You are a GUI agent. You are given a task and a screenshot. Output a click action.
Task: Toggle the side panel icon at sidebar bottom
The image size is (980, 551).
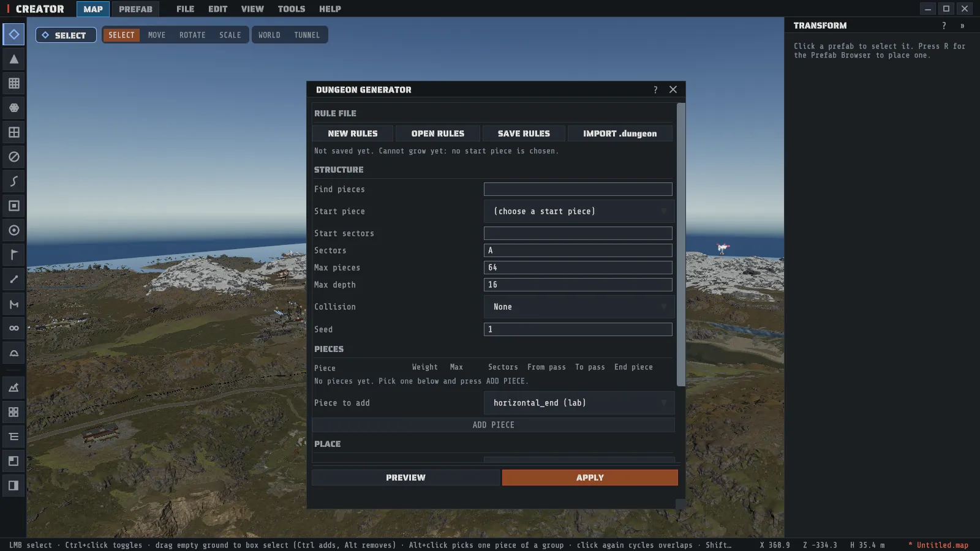pos(13,485)
